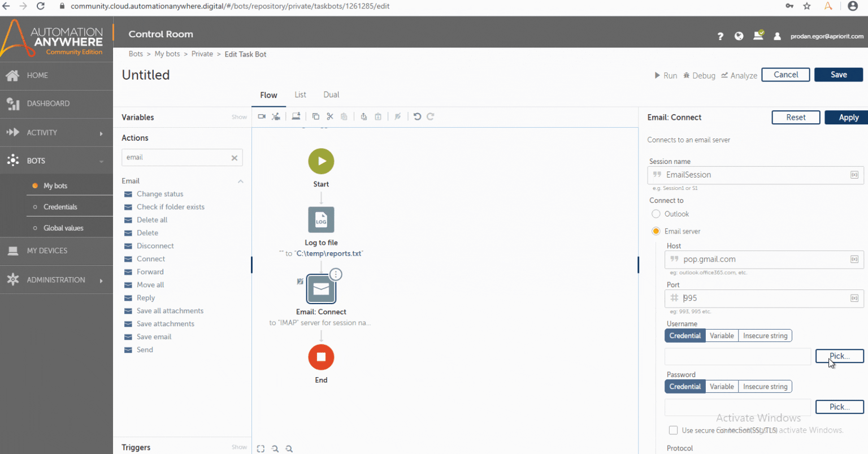Screen dimensions: 868x454
Task: Enable Use secure connection SSL/TLS
Action: [673, 430]
